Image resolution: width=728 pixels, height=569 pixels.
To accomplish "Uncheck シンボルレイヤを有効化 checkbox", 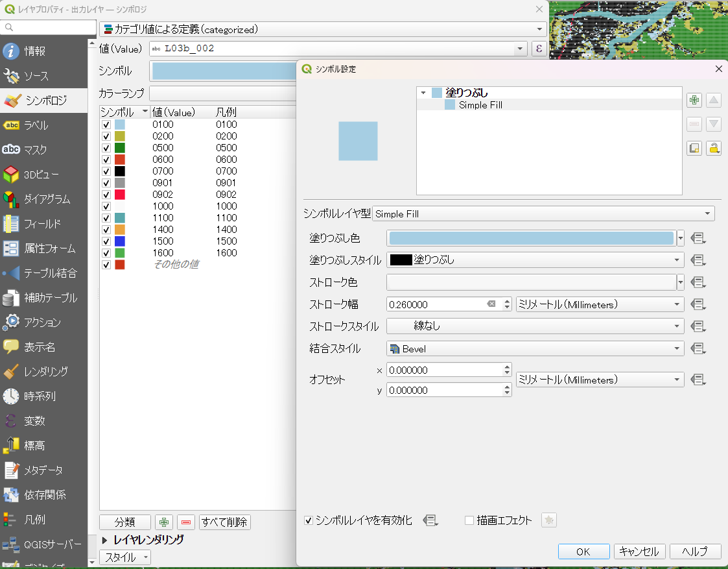I will [x=309, y=520].
